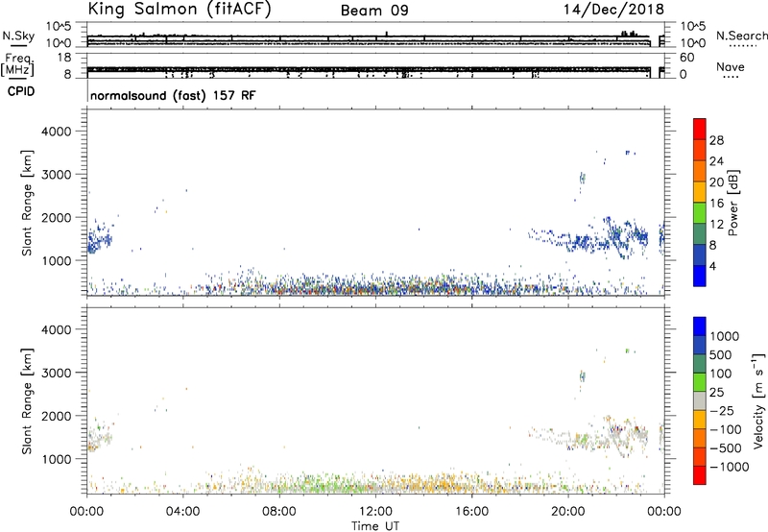
Task: Click the date '14/Dec/2018'
Action: [613, 10]
